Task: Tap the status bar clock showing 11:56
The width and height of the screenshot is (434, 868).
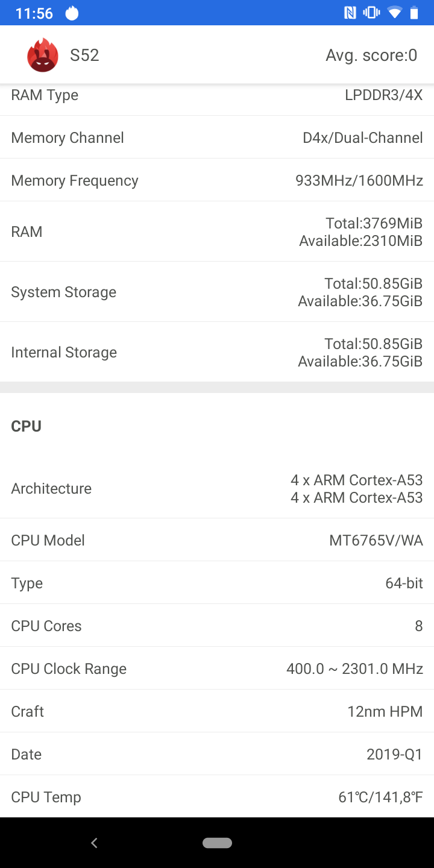Action: 34,13
